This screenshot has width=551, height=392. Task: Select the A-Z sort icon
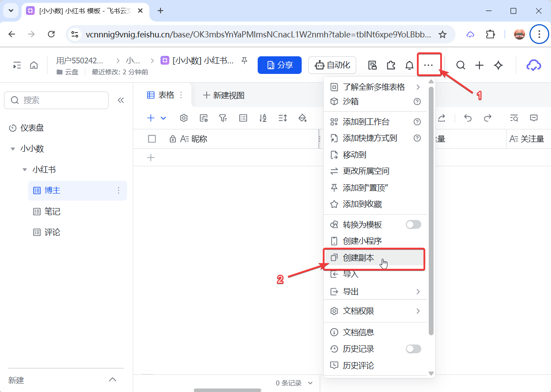click(x=263, y=118)
